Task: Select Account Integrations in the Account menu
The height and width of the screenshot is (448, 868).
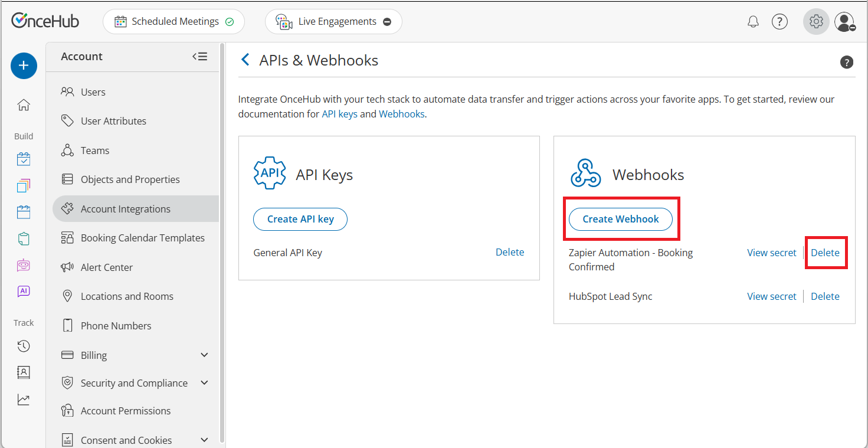Action: [x=126, y=208]
